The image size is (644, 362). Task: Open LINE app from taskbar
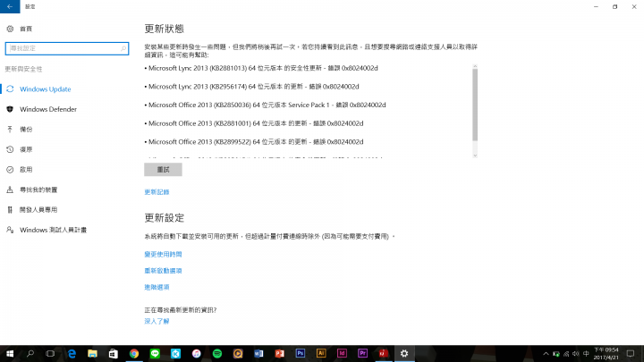pyautogui.click(x=155, y=353)
